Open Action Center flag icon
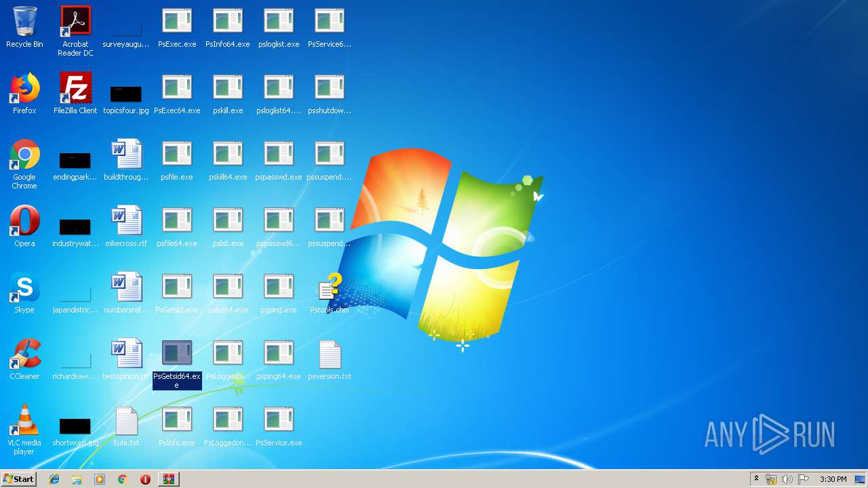 click(x=804, y=479)
